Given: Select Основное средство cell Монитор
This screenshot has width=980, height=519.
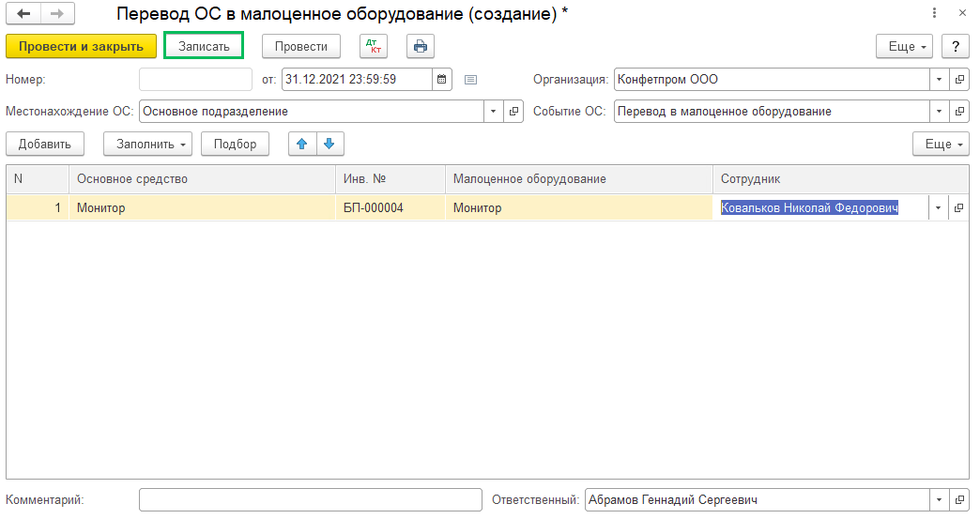Looking at the screenshot, I should [202, 208].
